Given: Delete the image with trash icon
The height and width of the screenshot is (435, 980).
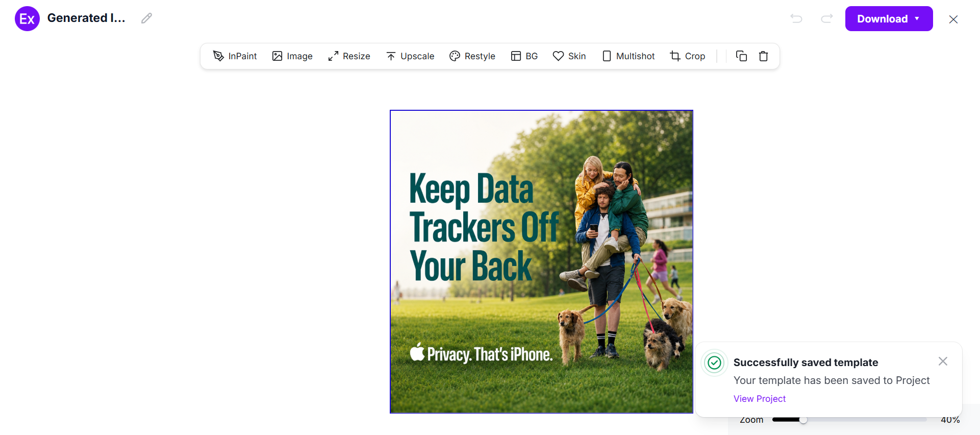Looking at the screenshot, I should coord(763,56).
